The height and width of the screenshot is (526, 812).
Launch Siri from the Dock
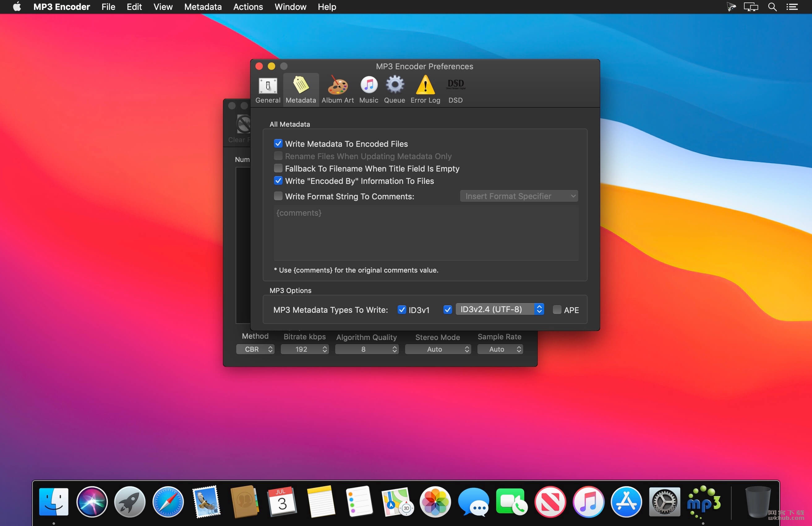pyautogui.click(x=92, y=502)
